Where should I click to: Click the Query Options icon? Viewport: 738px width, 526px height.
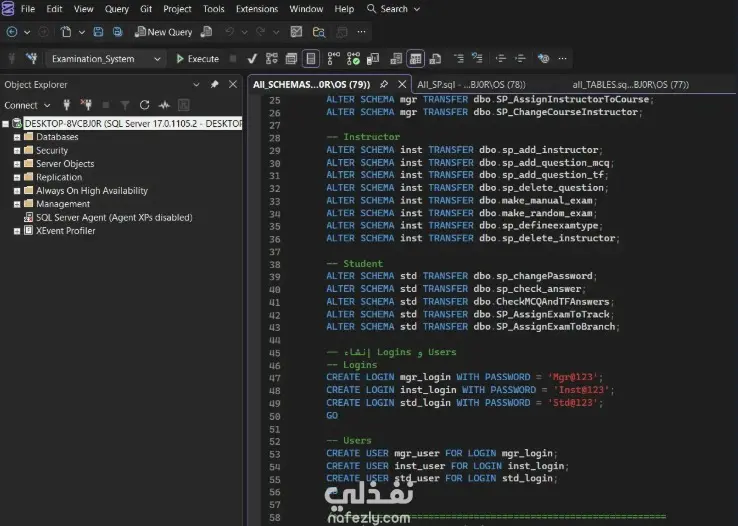point(291,58)
